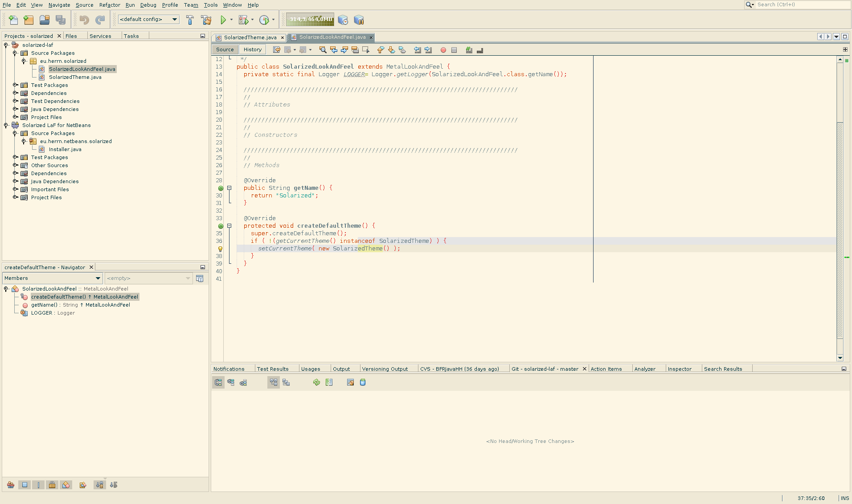Trigger garbage collection via memory meter
852x504 pixels.
point(311,19)
